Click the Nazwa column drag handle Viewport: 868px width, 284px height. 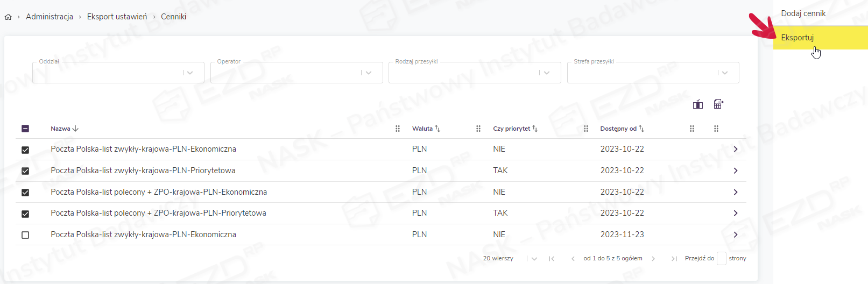[x=398, y=129]
